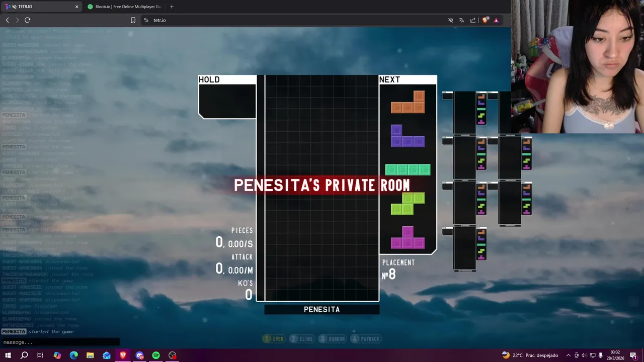Image resolution: width=644 pixels, height=362 pixels.
Task: Click the PIECES counter label
Action: [242, 230]
